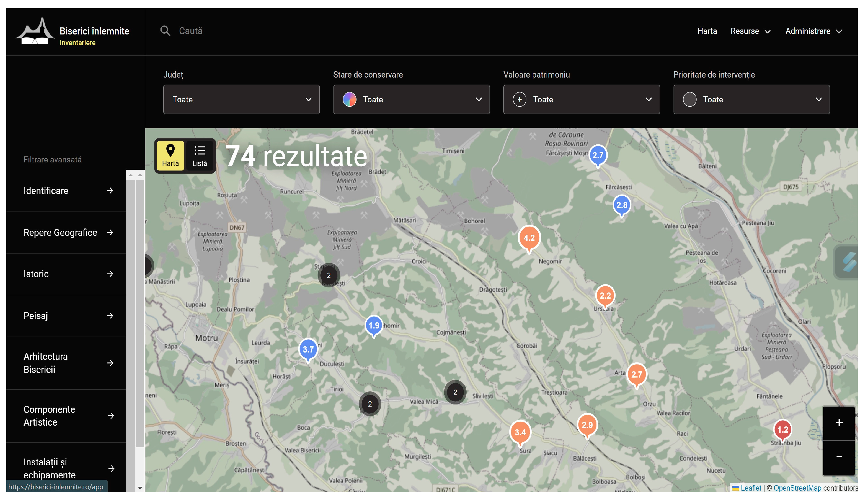The width and height of the screenshot is (868, 499).
Task: Open the Județ dropdown
Action: click(x=241, y=99)
